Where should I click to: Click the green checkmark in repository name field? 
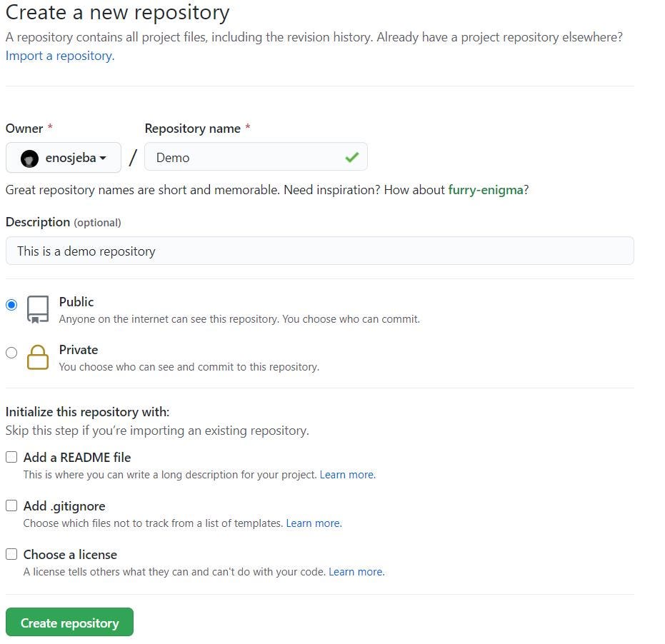[351, 157]
